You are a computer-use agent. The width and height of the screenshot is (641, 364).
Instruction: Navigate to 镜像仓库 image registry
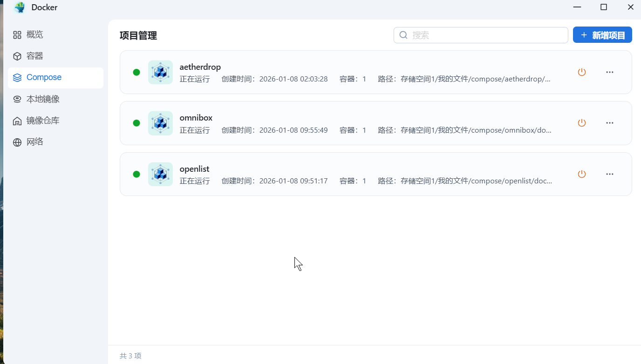(x=55, y=121)
